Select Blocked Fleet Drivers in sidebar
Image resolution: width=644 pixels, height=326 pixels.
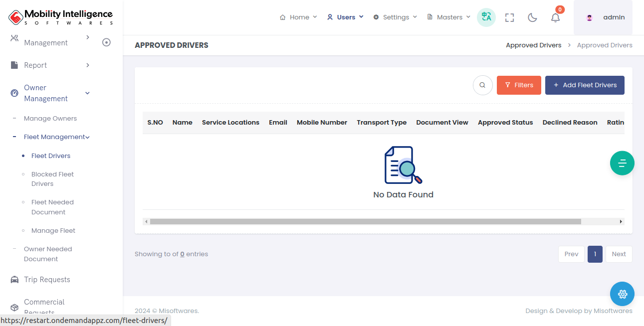pyautogui.click(x=52, y=179)
